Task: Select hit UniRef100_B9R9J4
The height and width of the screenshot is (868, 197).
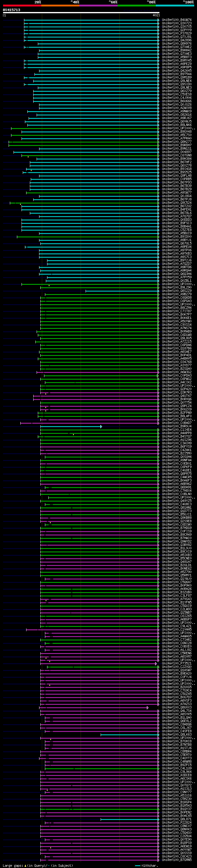Action: tap(177, 426)
